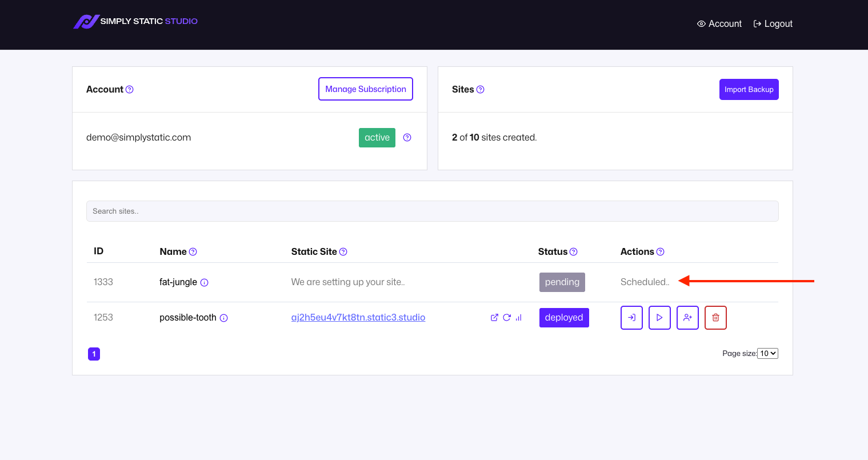This screenshot has width=868, height=460.
Task: Click the '2 of 10 sites created' text
Action: pos(494,138)
